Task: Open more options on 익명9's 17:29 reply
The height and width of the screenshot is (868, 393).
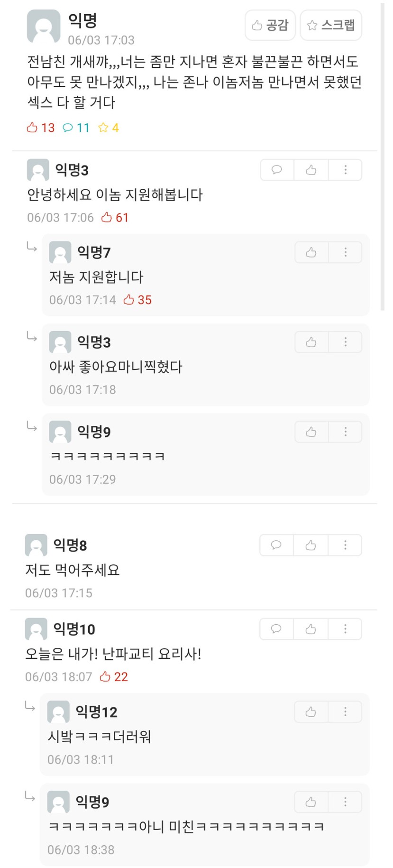Action: [345, 432]
